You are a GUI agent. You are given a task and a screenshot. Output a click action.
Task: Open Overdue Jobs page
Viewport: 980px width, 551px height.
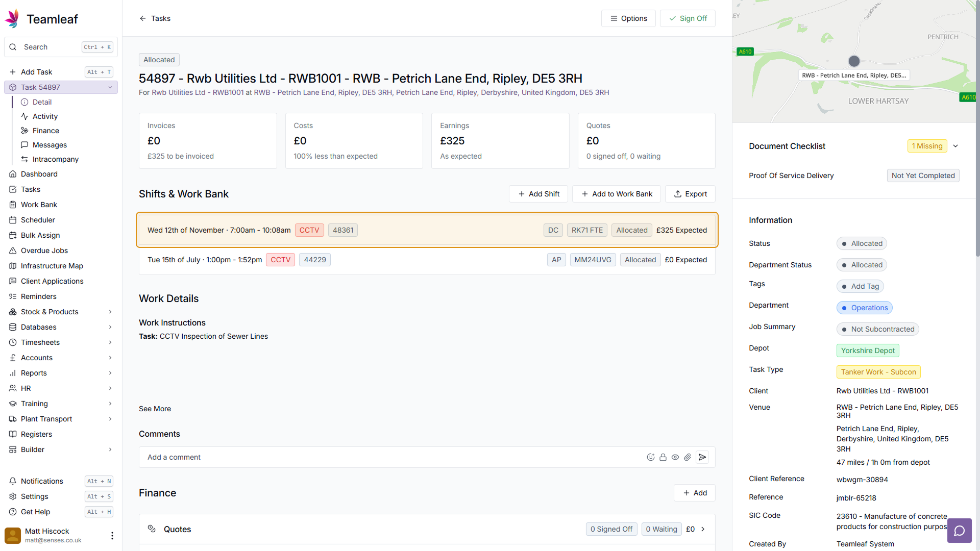pyautogui.click(x=61, y=251)
